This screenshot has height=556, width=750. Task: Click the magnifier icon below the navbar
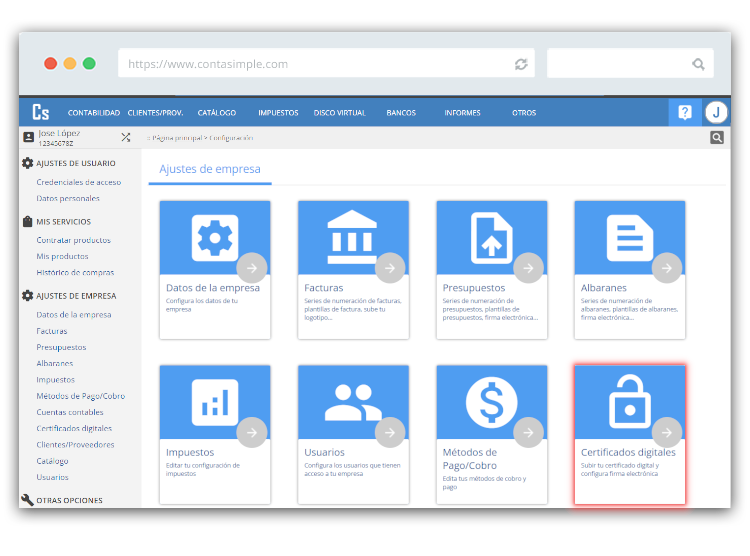coord(716,138)
